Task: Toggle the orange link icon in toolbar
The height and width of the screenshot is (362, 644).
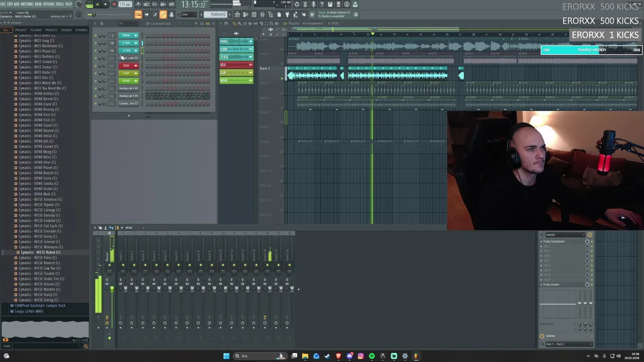Action: [163, 14]
